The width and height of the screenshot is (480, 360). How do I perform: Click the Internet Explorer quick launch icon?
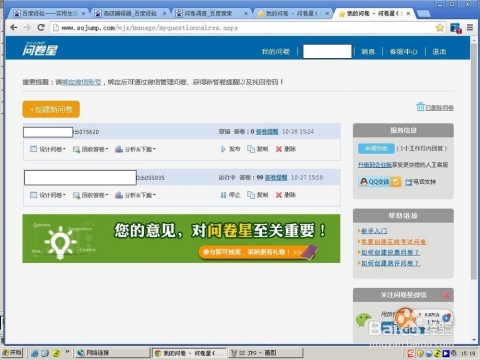(34, 353)
